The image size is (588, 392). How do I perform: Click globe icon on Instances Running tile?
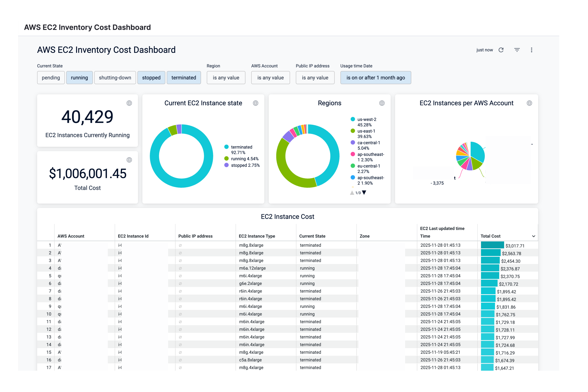tap(129, 103)
